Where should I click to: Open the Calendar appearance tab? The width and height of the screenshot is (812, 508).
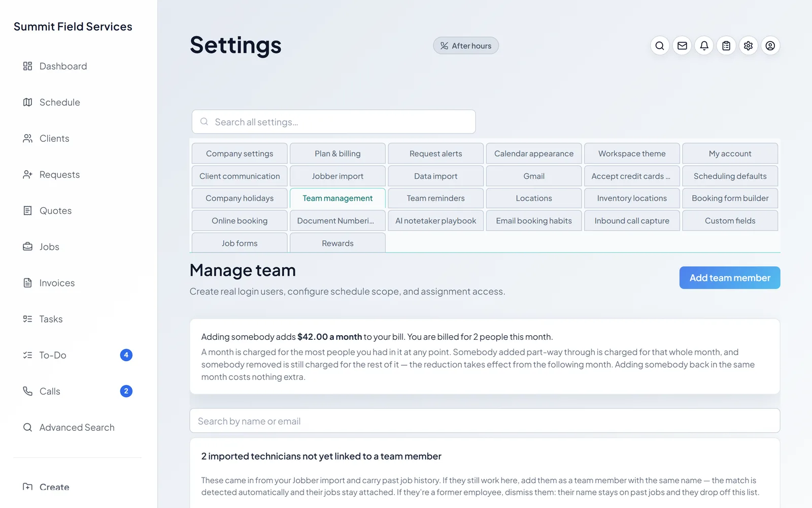(x=534, y=153)
